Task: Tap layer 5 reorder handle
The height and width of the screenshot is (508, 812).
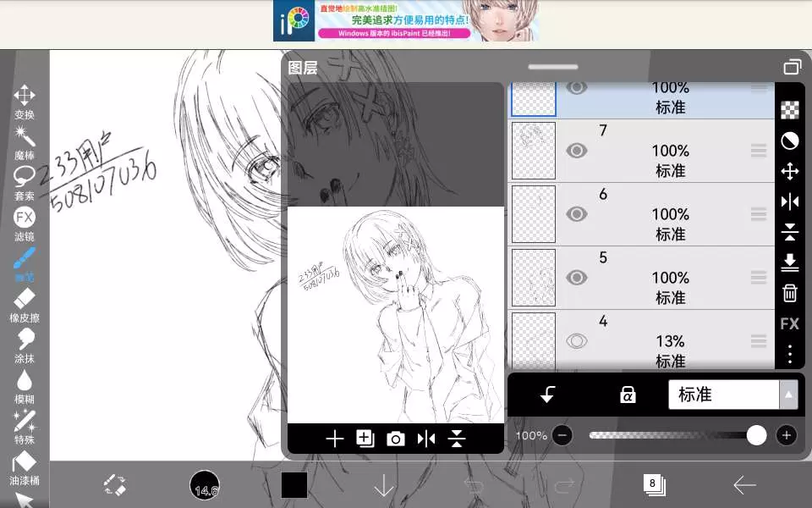Action: click(759, 278)
